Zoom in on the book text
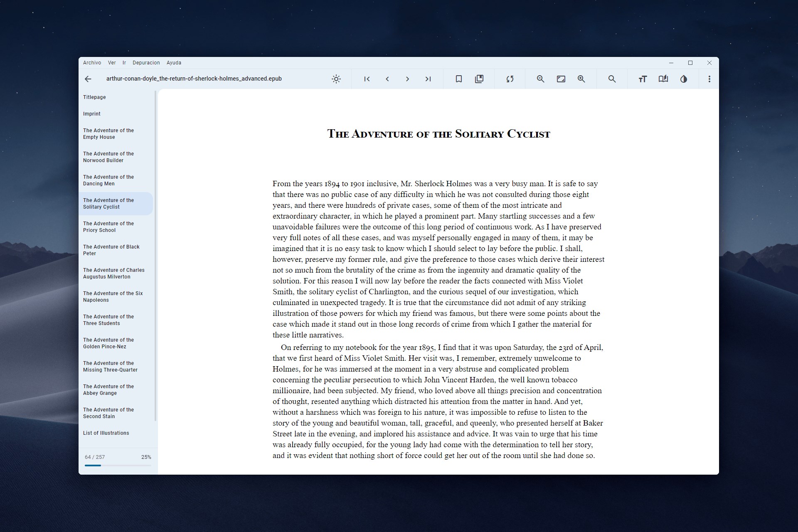The image size is (798, 532). click(x=581, y=79)
